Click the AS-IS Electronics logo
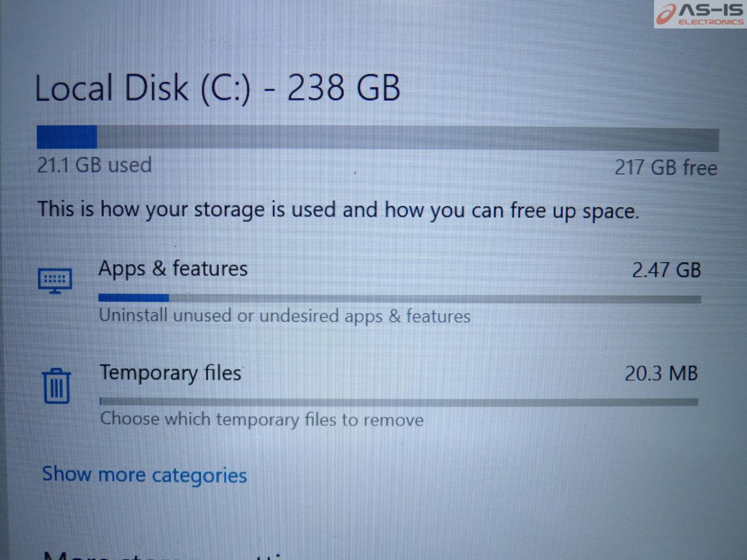The width and height of the screenshot is (747, 560). pyautogui.click(x=700, y=14)
